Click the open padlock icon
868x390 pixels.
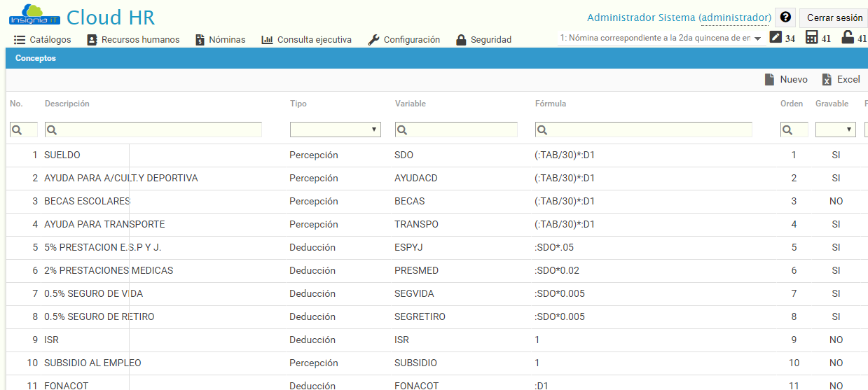click(x=848, y=37)
